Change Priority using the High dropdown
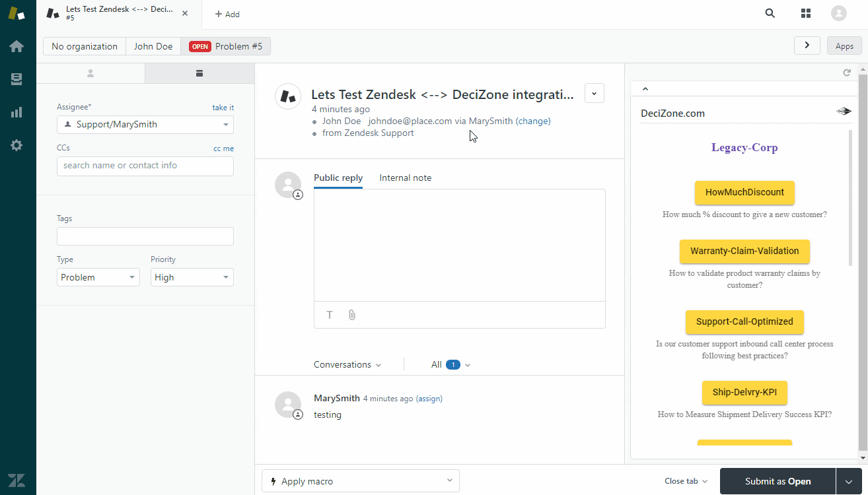The image size is (868, 495). point(192,277)
